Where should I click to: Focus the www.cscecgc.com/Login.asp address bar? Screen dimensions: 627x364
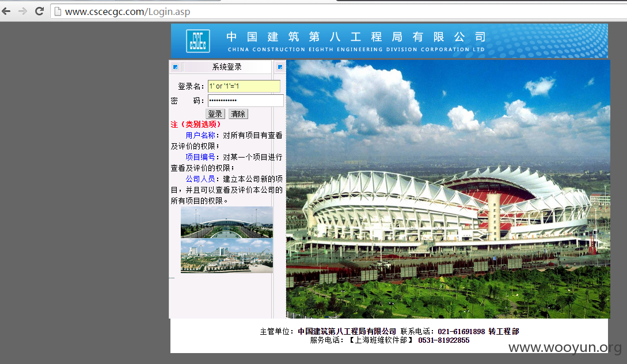coord(339,12)
